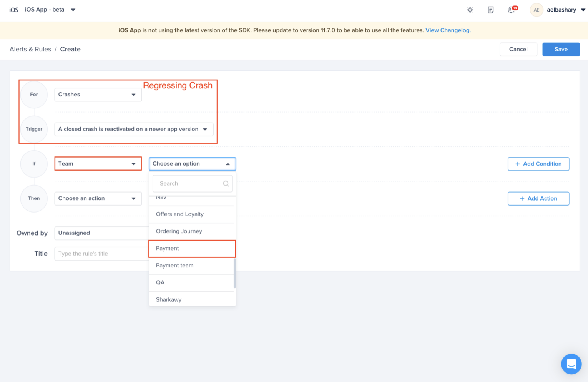Click the team list scrollbar handle

click(235, 273)
